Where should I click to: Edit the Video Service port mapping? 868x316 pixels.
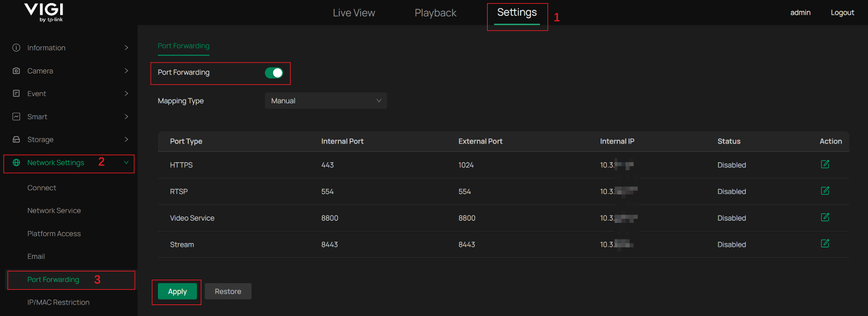(825, 218)
